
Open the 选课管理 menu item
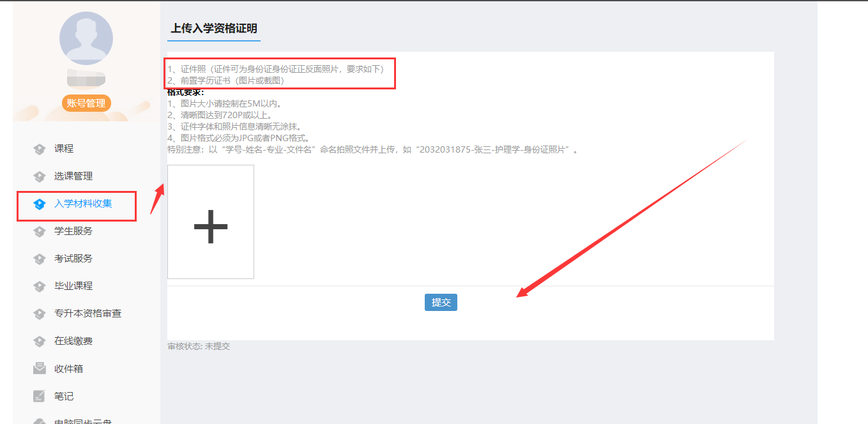tap(73, 176)
